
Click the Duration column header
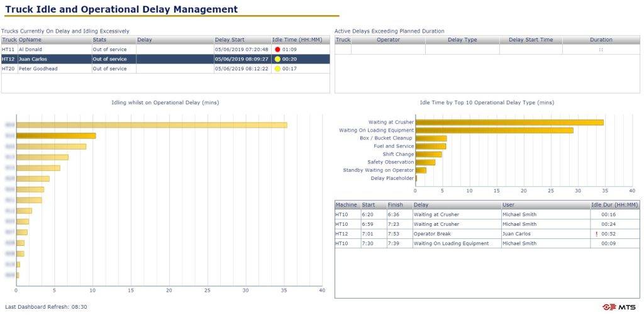coord(601,40)
